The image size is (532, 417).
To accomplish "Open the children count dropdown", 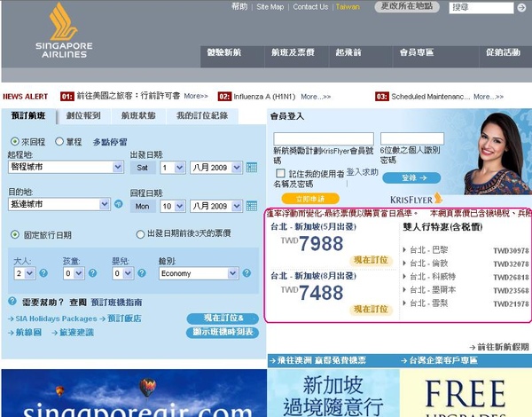I will 74,273.
